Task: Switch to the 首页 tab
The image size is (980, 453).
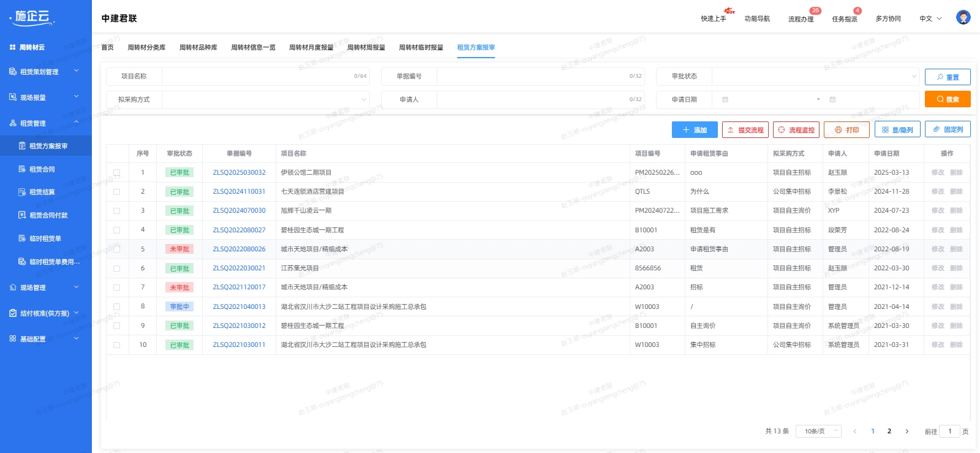Action: [x=108, y=47]
